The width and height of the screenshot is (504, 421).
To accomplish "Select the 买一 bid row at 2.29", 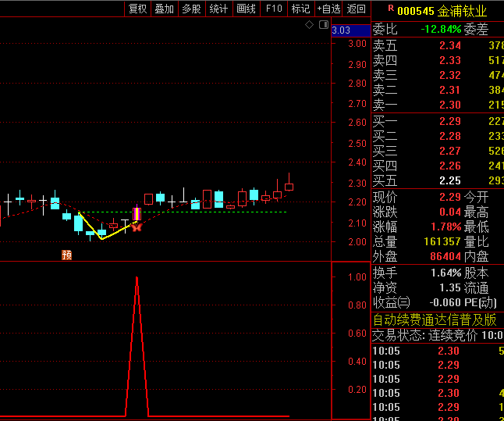I will pos(437,121).
